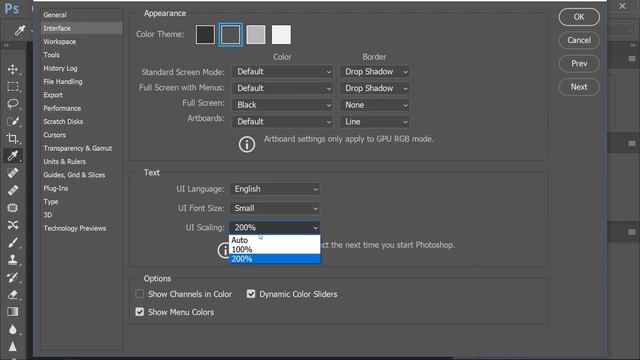Choose 200% in UI Scaling list
Screen dimensions: 640x360
pyautogui.click(x=275, y=259)
